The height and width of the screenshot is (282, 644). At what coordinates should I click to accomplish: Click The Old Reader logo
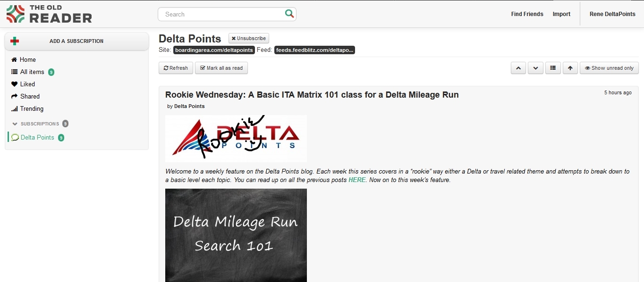coord(49,14)
